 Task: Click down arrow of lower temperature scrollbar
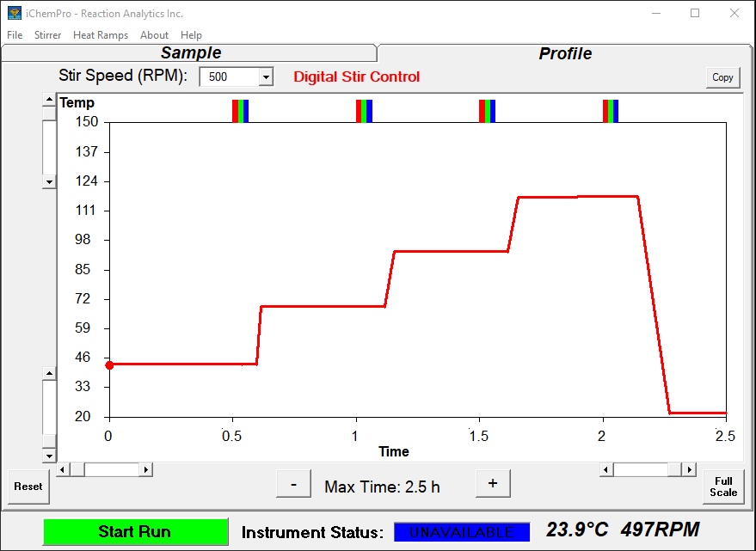49,455
